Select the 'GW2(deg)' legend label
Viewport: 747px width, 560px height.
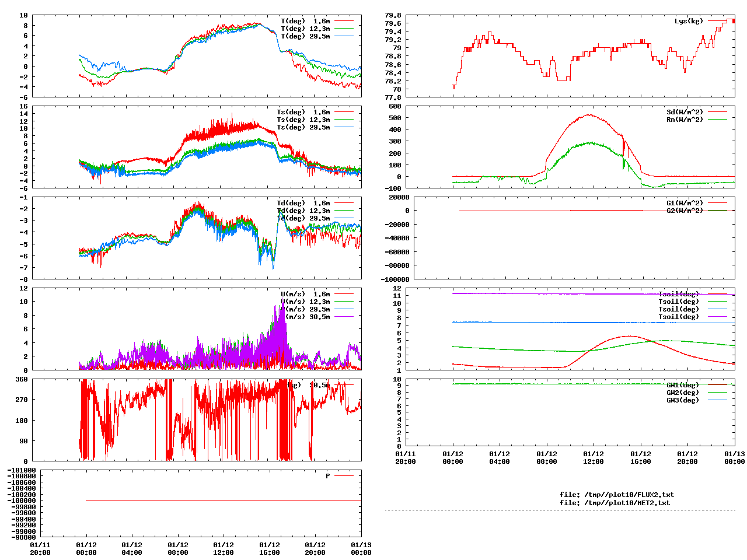(x=683, y=393)
